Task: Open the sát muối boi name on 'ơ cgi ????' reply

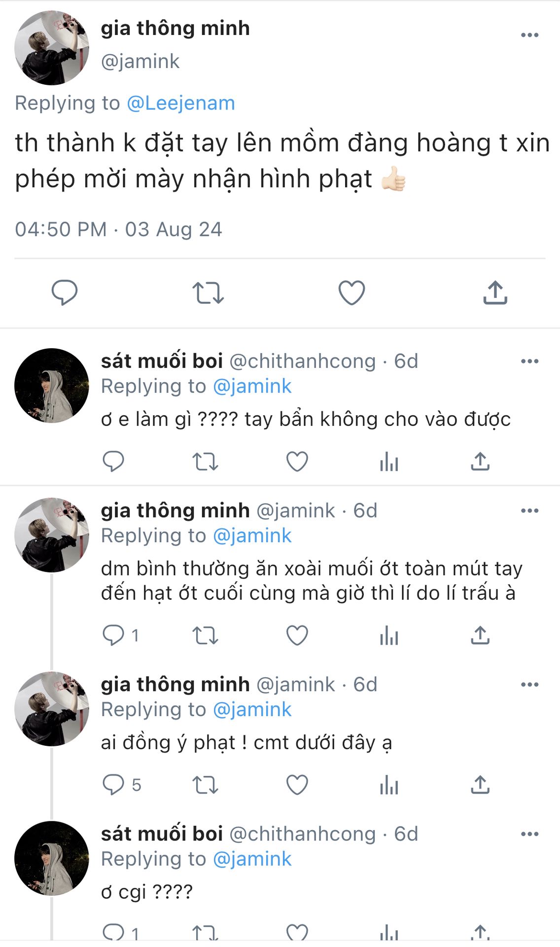Action: (162, 834)
